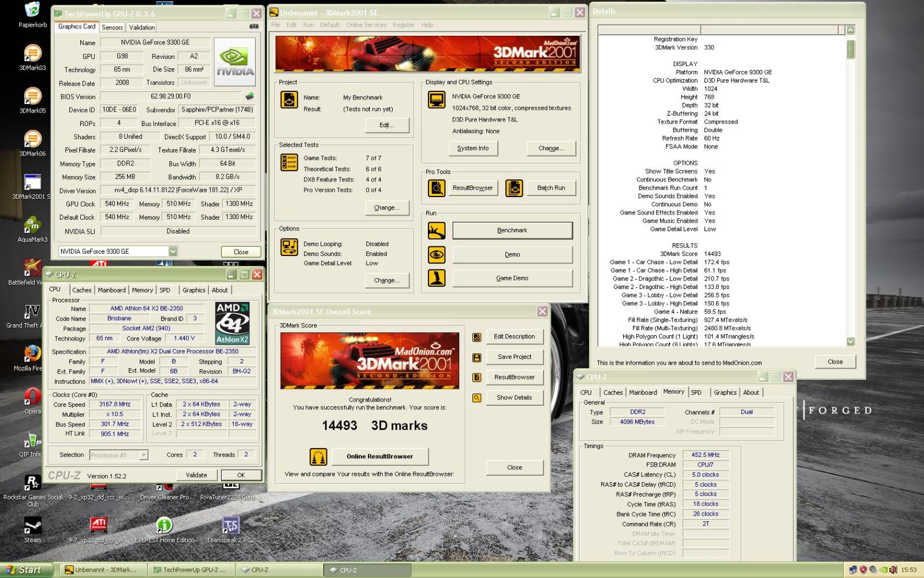The image size is (924, 578).
Task: Click the Benchmark run button
Action: pyautogui.click(x=512, y=230)
